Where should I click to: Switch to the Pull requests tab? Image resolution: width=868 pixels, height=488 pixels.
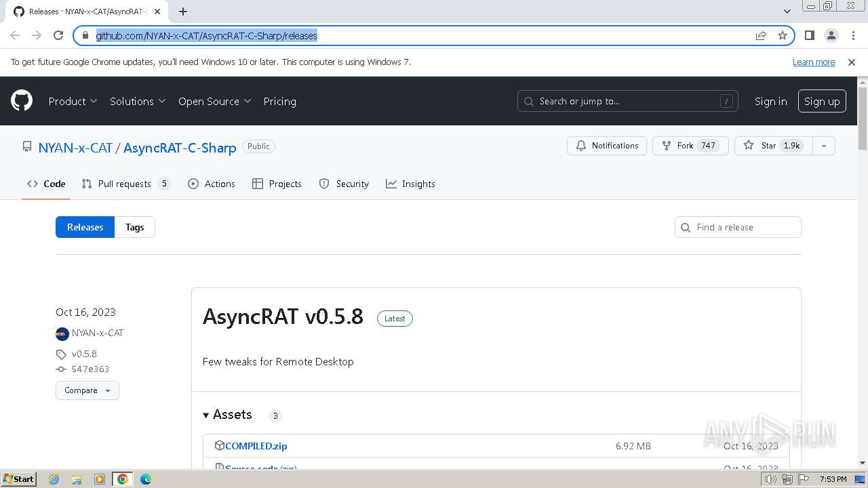125,184
